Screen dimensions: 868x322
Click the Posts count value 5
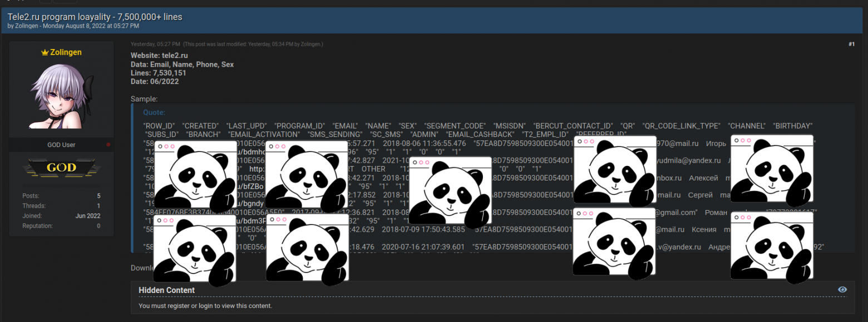pyautogui.click(x=98, y=196)
